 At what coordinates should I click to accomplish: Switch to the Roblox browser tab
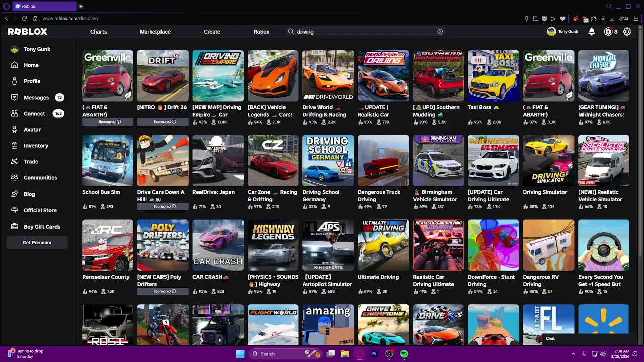click(x=44, y=6)
